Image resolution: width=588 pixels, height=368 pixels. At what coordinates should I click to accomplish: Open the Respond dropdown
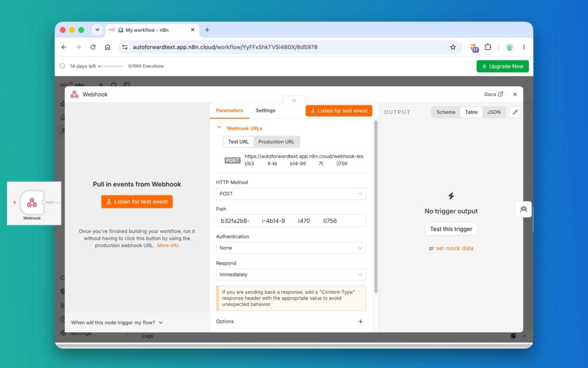tap(291, 274)
